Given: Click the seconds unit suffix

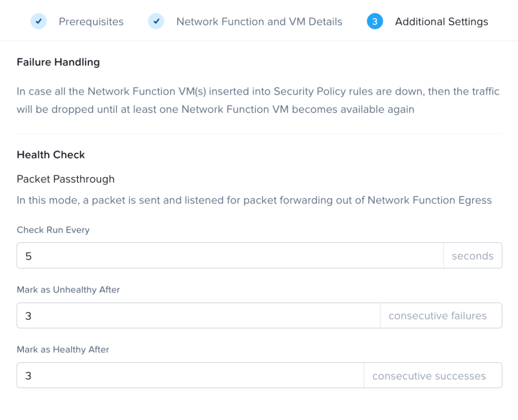Looking at the screenshot, I should tap(472, 256).
